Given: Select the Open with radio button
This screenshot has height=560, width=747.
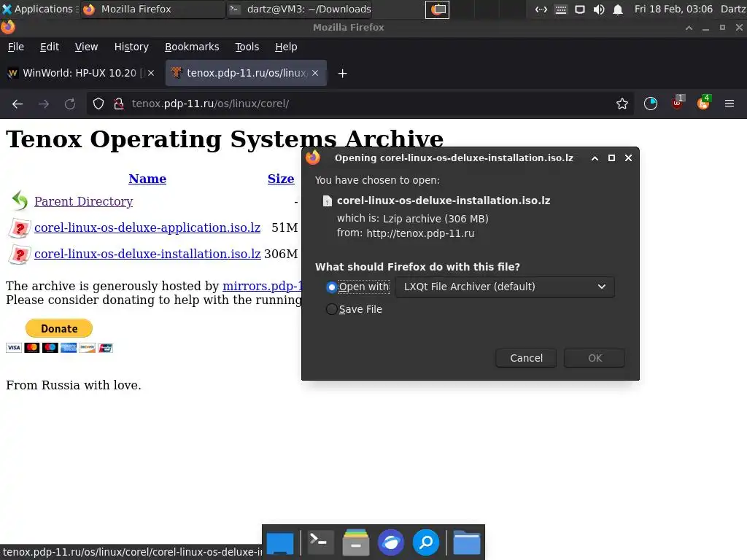Looking at the screenshot, I should 332,287.
